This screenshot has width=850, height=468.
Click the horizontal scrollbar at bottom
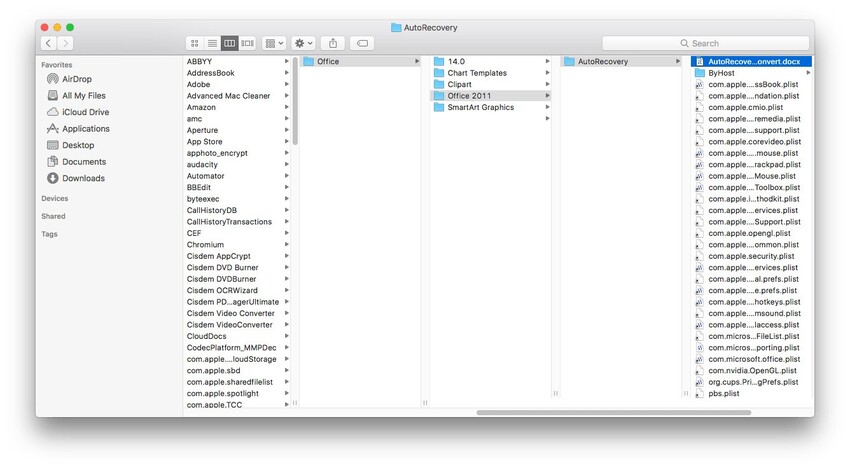614,413
